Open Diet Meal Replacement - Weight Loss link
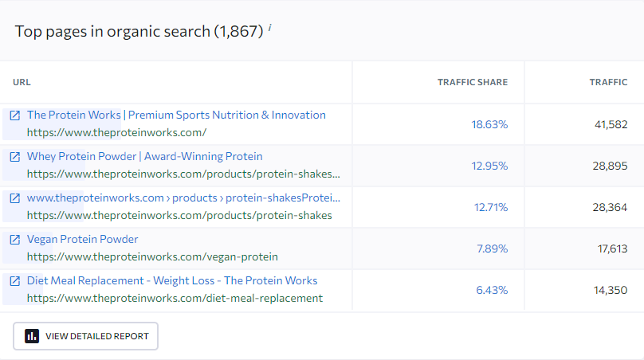Screen dimensions: 644x360 [172, 280]
